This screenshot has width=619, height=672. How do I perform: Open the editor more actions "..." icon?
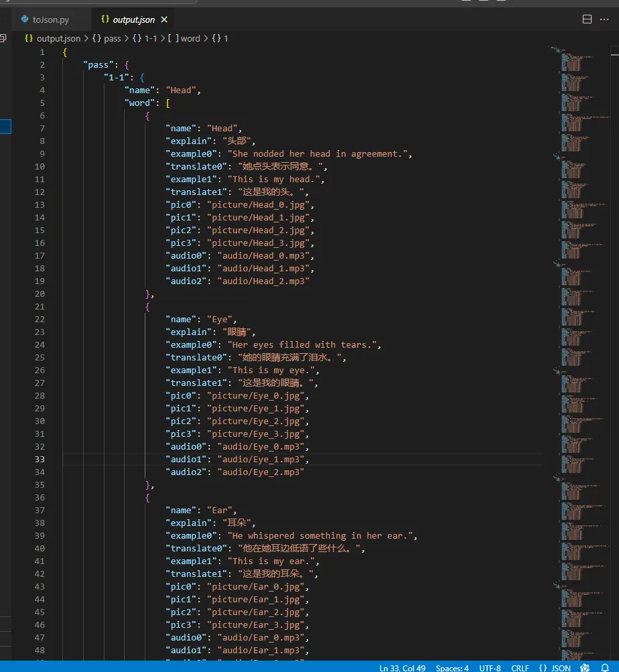tap(604, 19)
